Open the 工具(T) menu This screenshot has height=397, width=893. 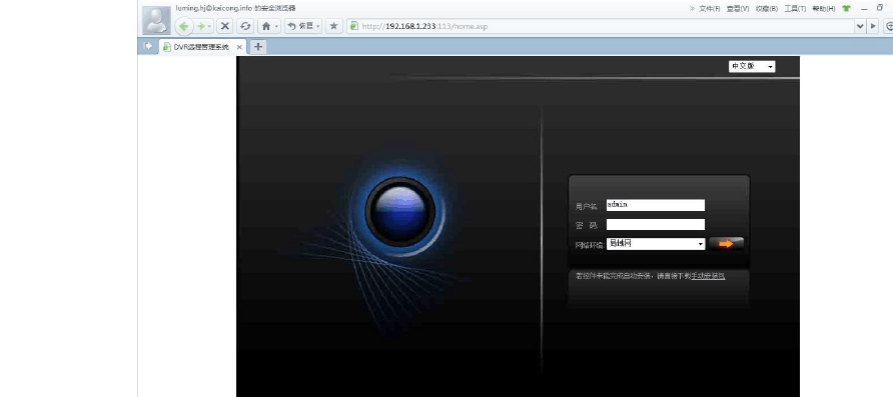795,9
